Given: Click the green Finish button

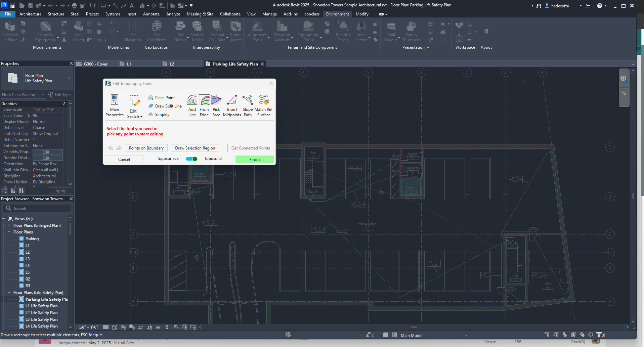Looking at the screenshot, I should [x=255, y=159].
